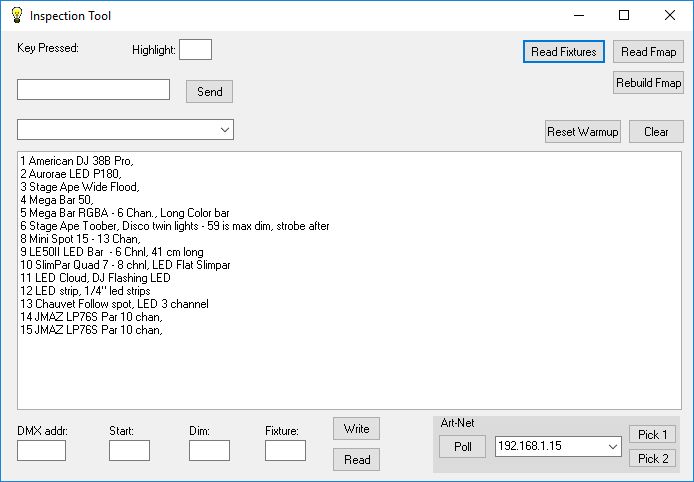This screenshot has width=694, height=482.
Task: Click the Art-Net group label
Action: tap(457, 423)
